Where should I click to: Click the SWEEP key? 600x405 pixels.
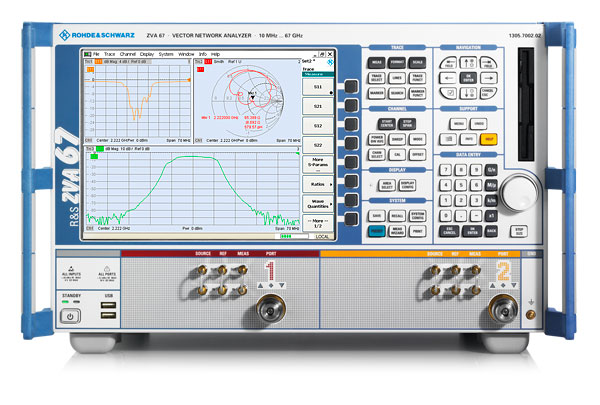[397, 139]
